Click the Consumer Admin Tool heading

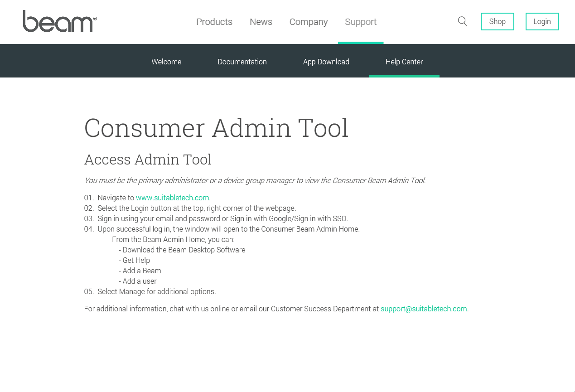pos(217,128)
